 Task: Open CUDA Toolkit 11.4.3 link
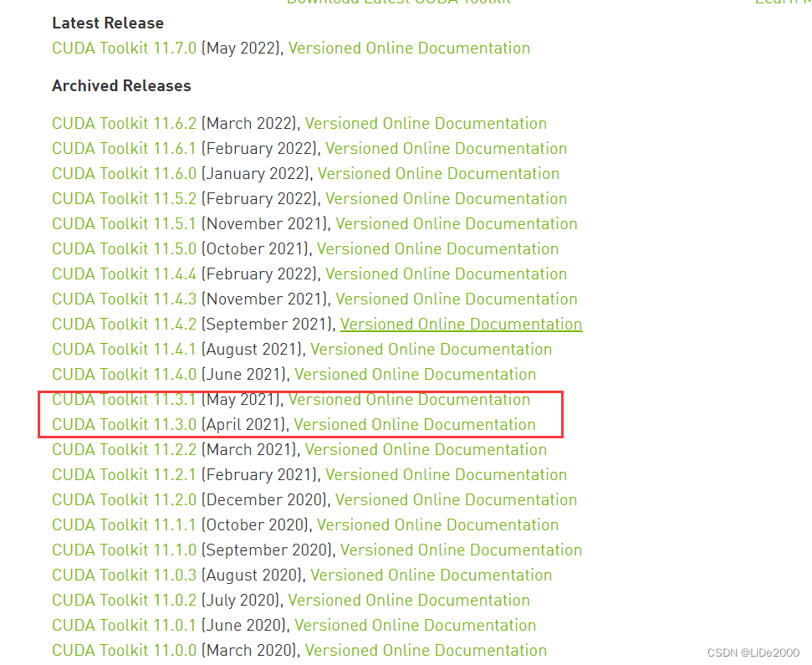coord(125,299)
